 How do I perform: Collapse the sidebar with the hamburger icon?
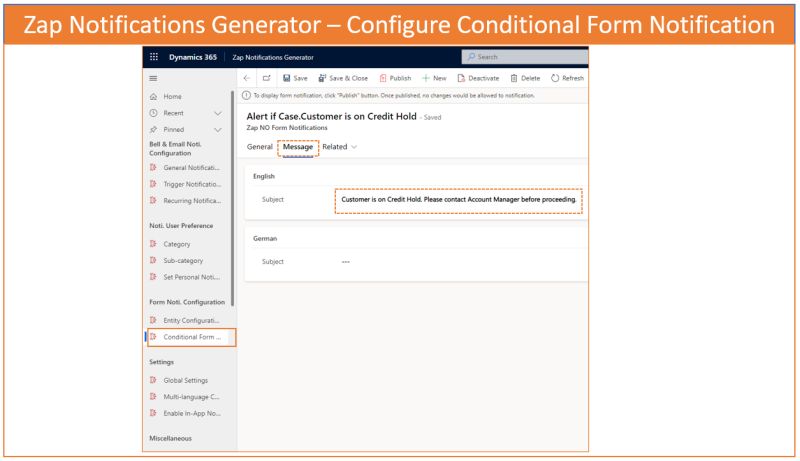coord(153,79)
